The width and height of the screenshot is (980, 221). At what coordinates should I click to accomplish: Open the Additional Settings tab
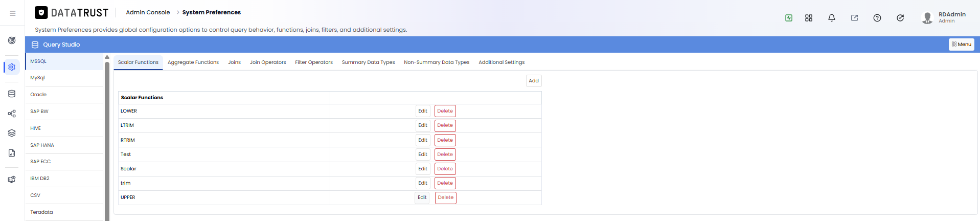502,62
